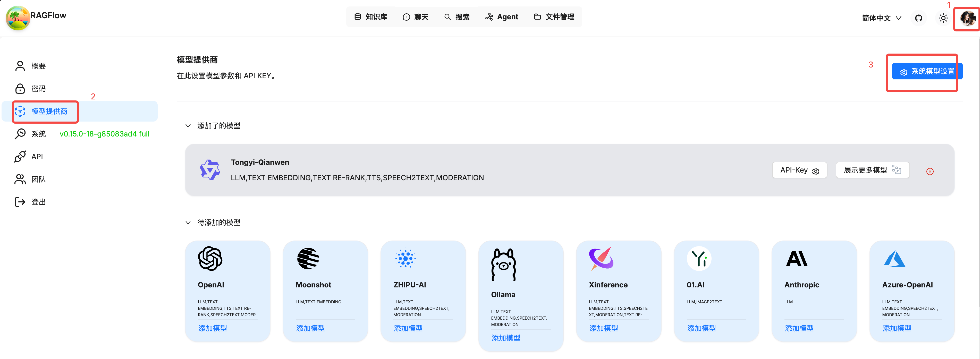The image size is (980, 359).
Task: Toggle light/dark theme sun icon
Action: click(943, 18)
